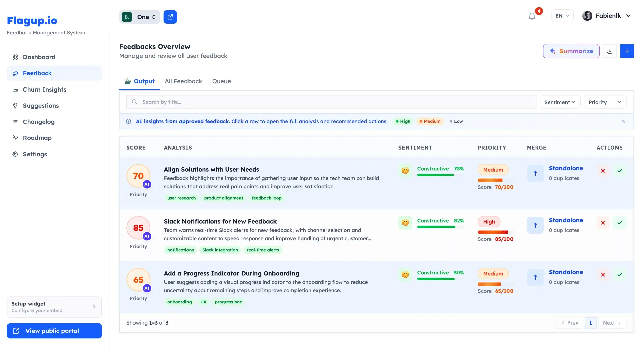The width and height of the screenshot is (644, 352).
Task: Open Suggestions in sidebar
Action: tap(54, 106)
